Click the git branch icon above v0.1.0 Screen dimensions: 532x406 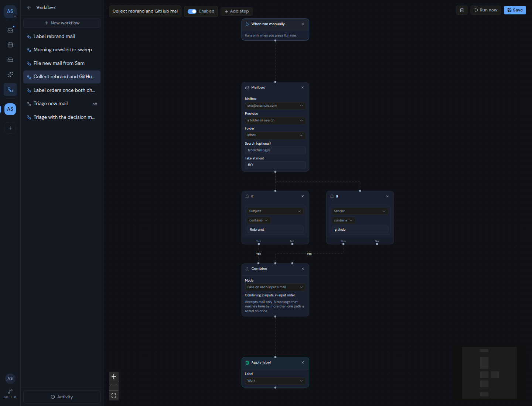10,391
